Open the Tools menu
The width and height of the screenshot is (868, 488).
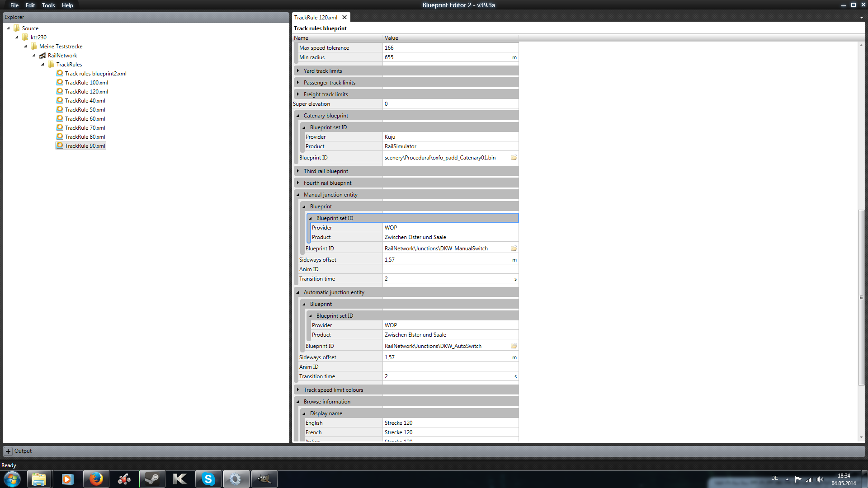pos(48,5)
